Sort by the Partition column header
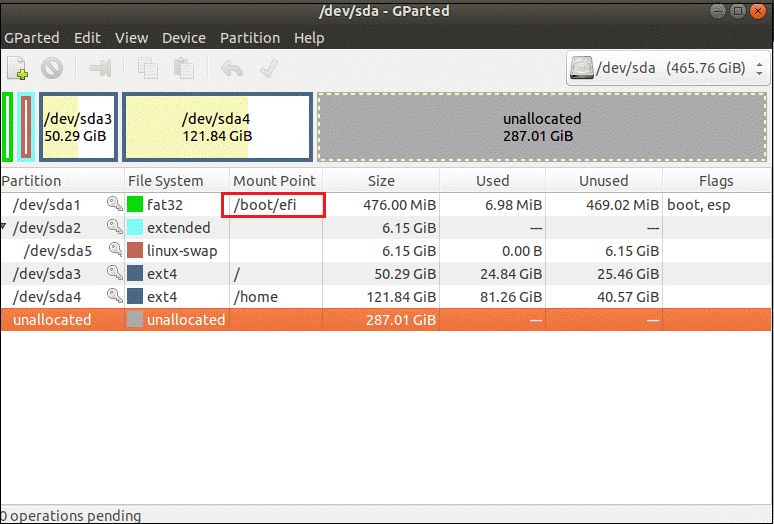The image size is (774, 524). (x=62, y=181)
